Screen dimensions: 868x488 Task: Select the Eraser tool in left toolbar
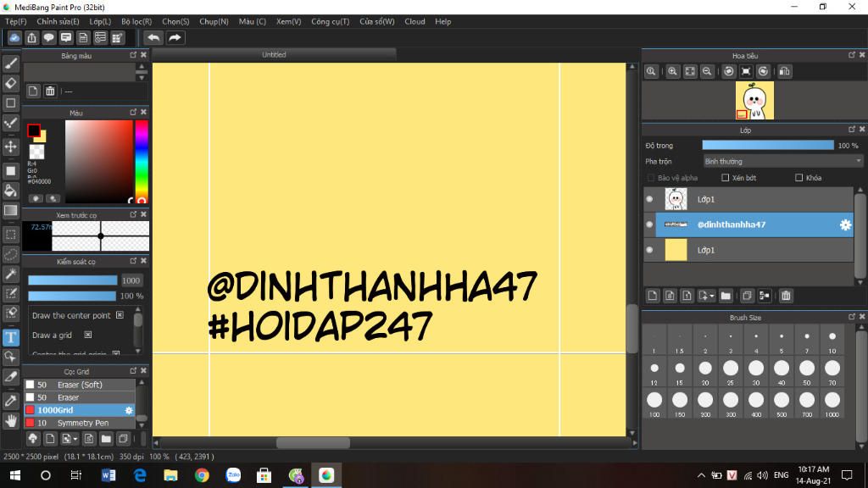(x=10, y=83)
